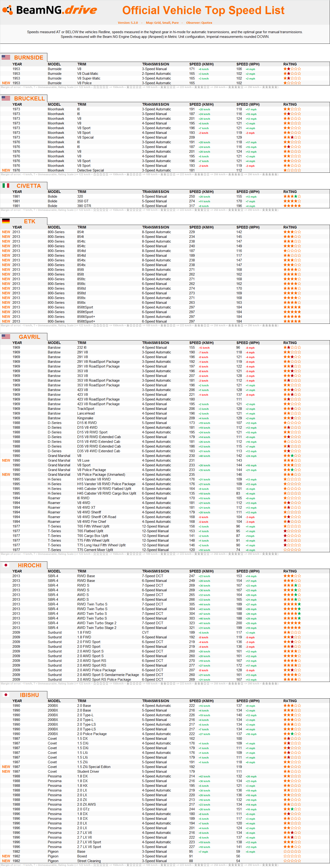Click the US flag beside GAVRIL
The height and width of the screenshot is (868, 330).
click(6, 336)
